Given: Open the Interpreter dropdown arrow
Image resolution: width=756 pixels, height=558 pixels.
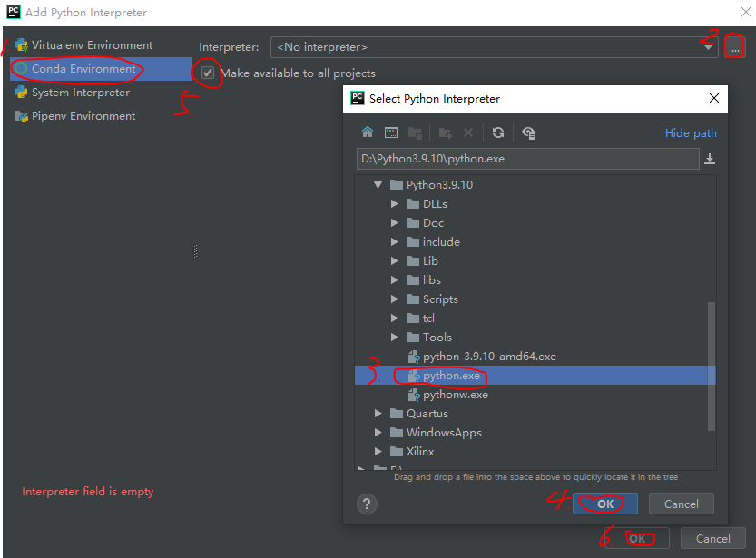Looking at the screenshot, I should (708, 47).
